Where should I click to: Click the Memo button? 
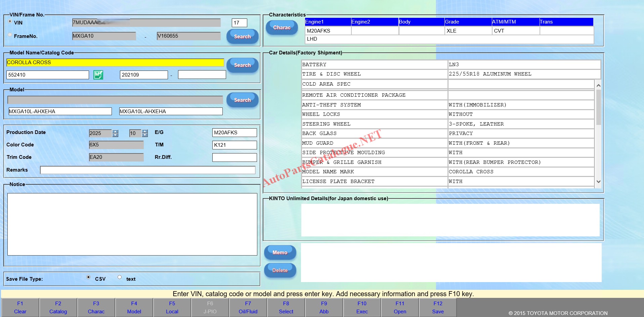pos(280,253)
